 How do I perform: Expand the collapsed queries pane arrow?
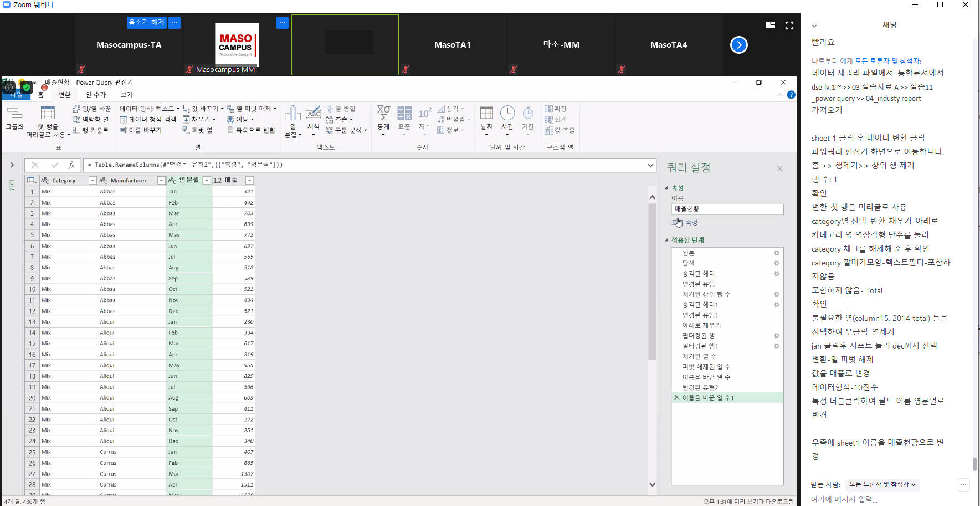[12, 165]
